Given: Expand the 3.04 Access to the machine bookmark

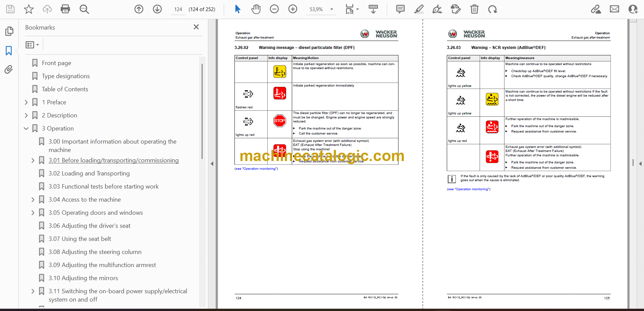Looking at the screenshot, I should tap(33, 200).
